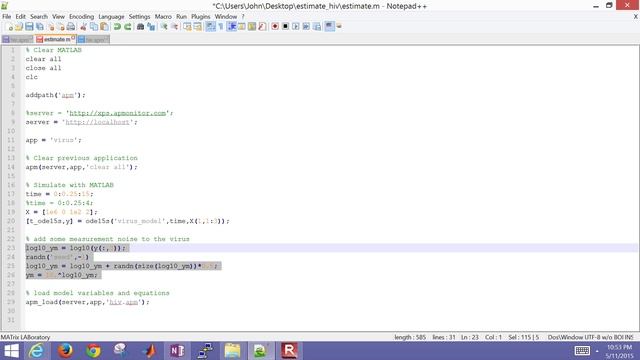640x360 pixels.
Task: Toggle Show All Characters pilcrow icon
Action: (221, 27)
